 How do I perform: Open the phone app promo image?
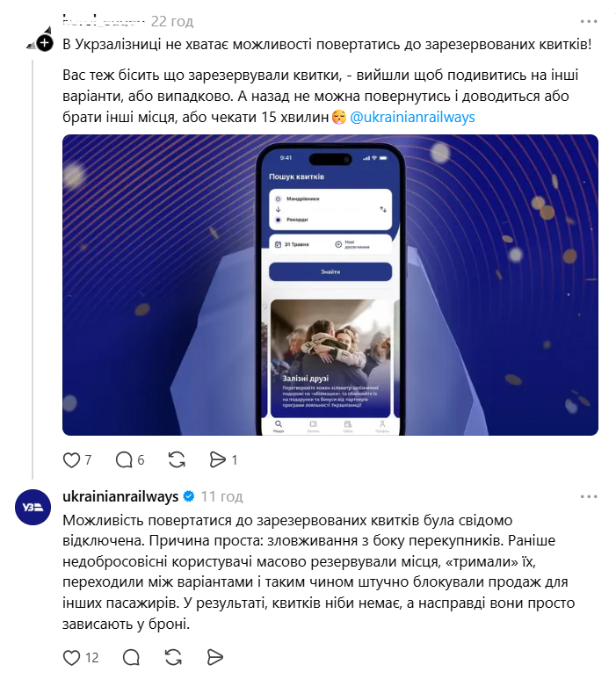pos(330,285)
